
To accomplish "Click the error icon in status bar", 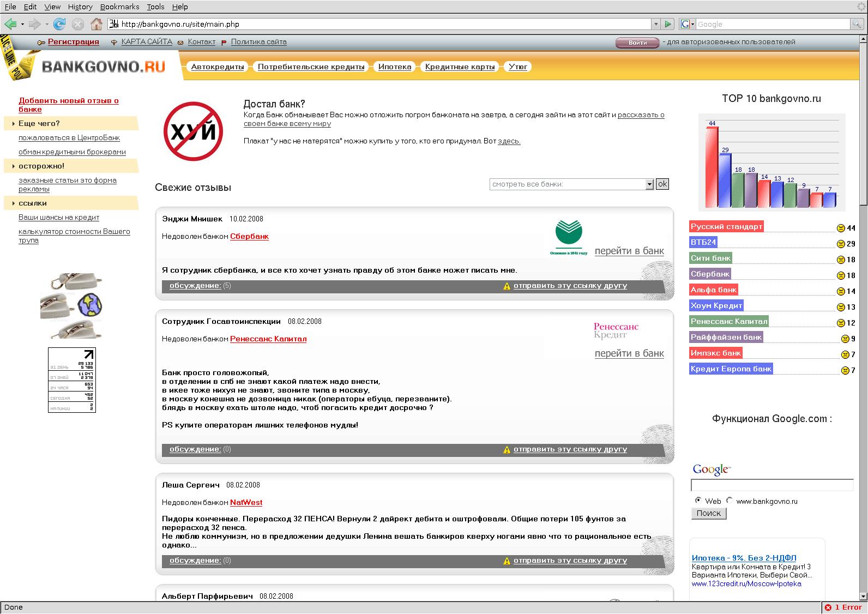I will coord(828,607).
